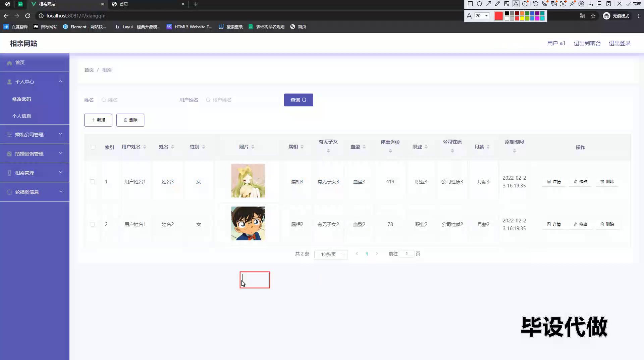Select the arrow annotation tool
Image resolution: width=644 pixels, height=360 pixels.
(488, 4)
